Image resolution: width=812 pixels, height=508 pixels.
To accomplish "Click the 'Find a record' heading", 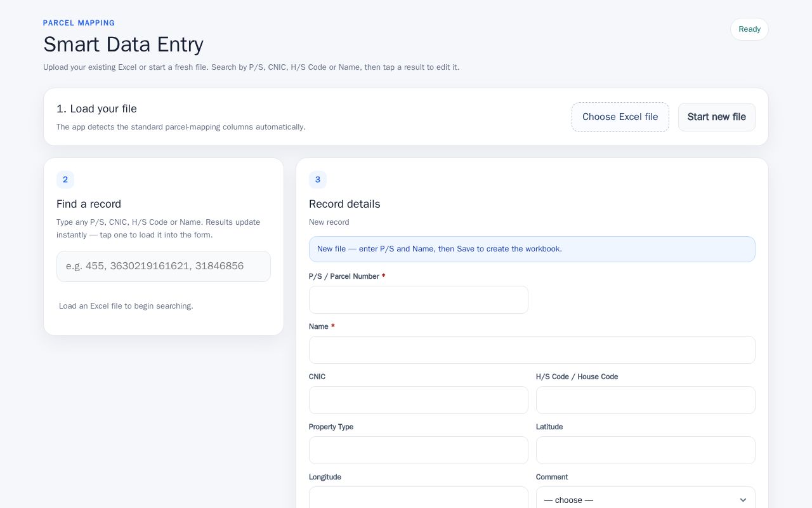I will [89, 204].
